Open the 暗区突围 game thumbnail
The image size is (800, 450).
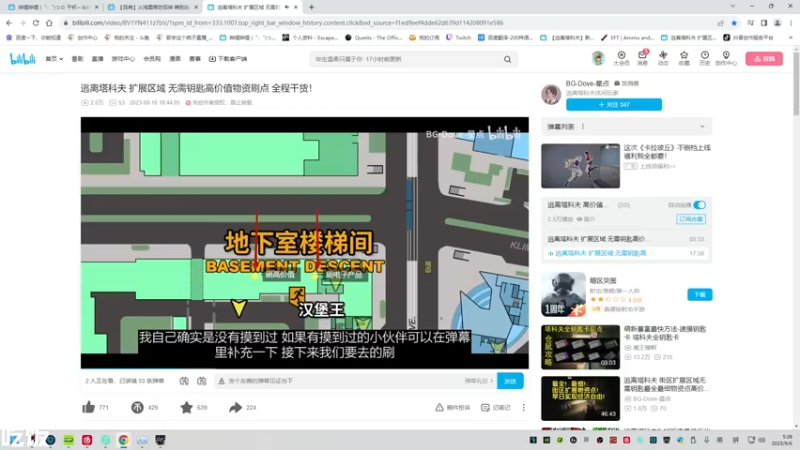[x=563, y=294]
